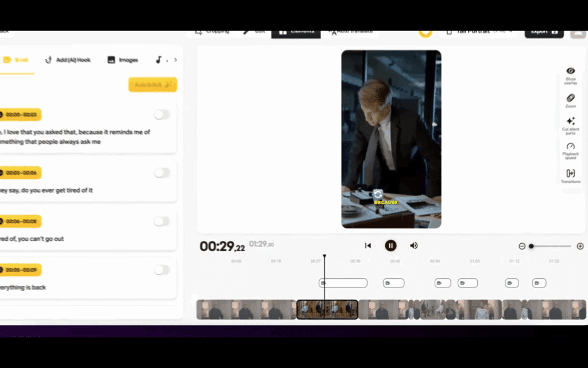Open the B-roll tab
The height and width of the screenshot is (368, 588).
[16, 60]
